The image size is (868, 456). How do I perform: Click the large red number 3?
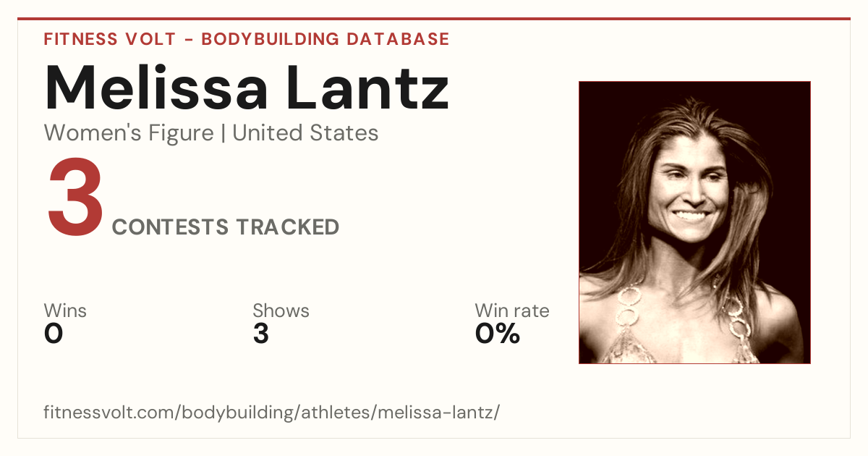pos(75,198)
